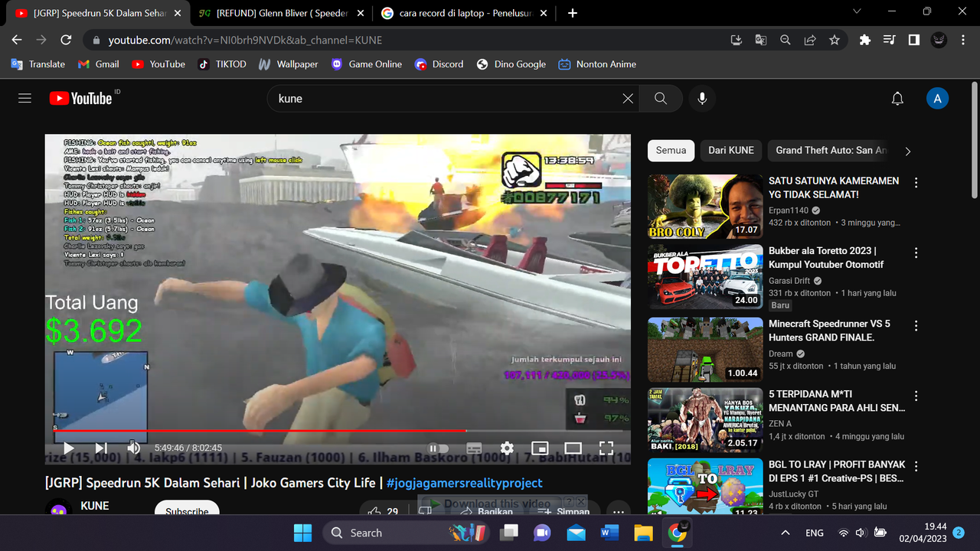Toggle subtitles in the player
Viewport: 980px width, 551px height.
click(x=474, y=448)
